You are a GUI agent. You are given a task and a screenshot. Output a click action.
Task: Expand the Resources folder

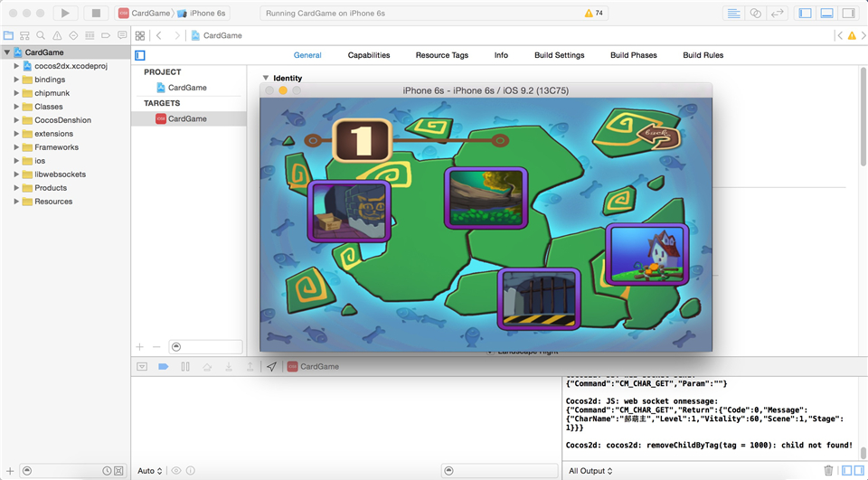tap(16, 202)
